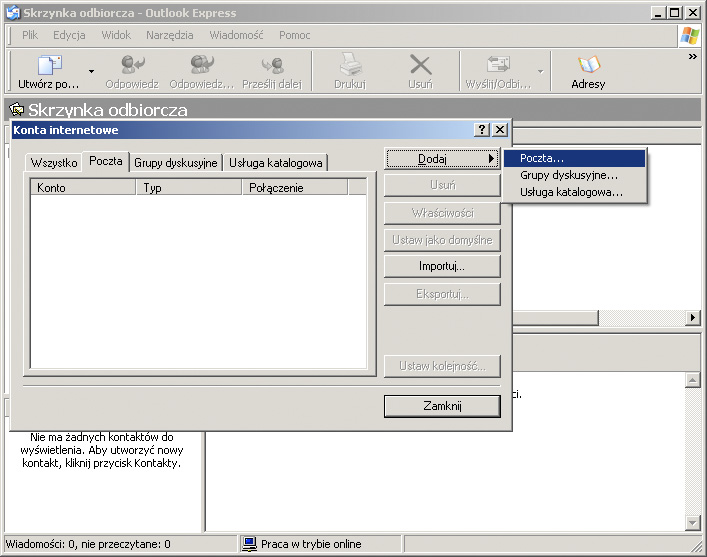
Task: Switch to the Usługa katalogowa tab
Action: (275, 163)
